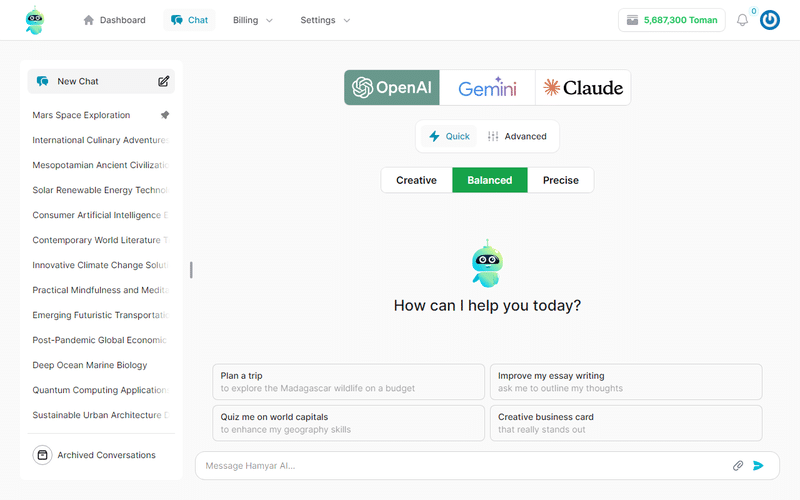Screen dimensions: 800x500
Task: Expand the Billing dropdown chevron
Action: tap(269, 20)
